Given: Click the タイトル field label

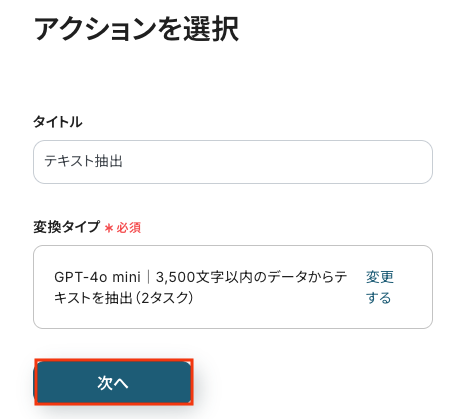Looking at the screenshot, I should (57, 122).
